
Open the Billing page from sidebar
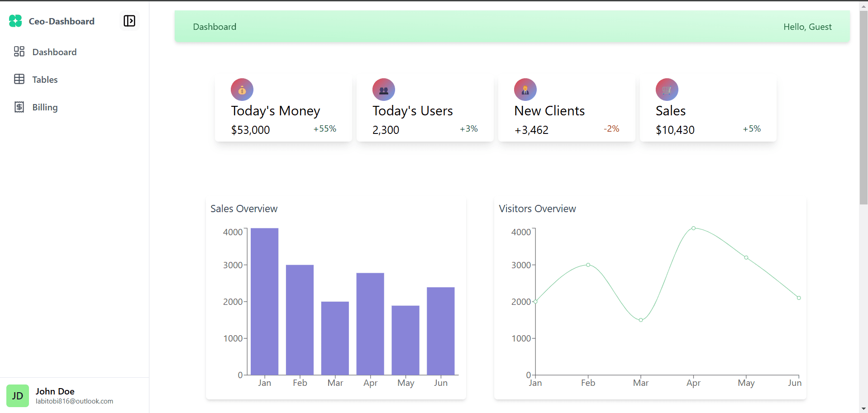click(45, 107)
